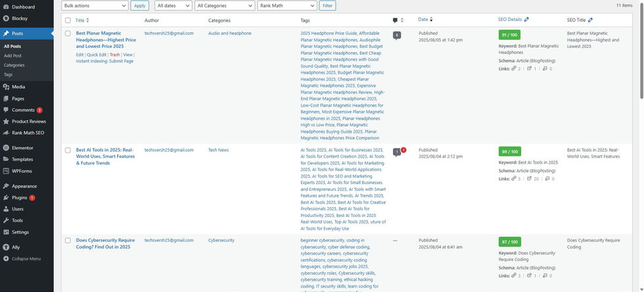Open the Tools wrench icon

[x=6, y=221]
